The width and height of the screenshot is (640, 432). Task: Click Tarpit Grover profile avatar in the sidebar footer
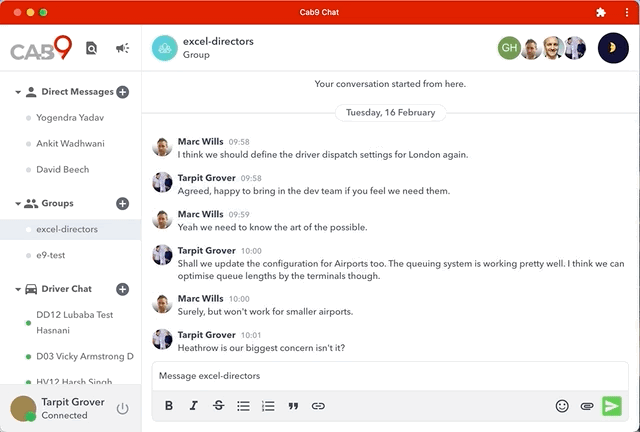pyautogui.click(x=23, y=408)
